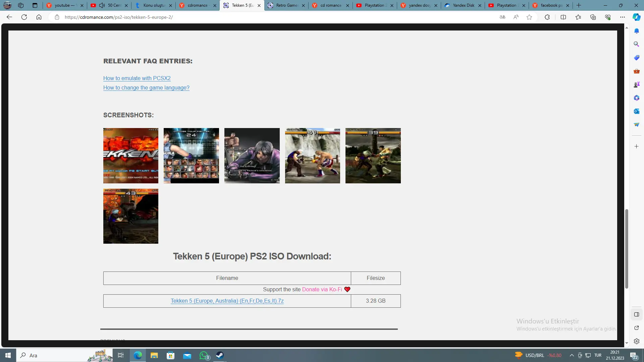Toggle sidebar visibility panel icon
Viewport: 644px width, 362px height.
636,314
